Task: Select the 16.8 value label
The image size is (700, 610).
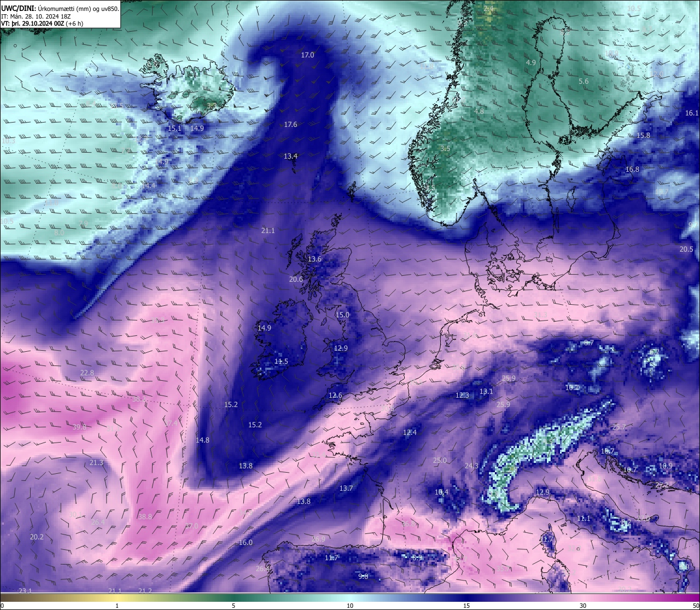Action: (632, 169)
